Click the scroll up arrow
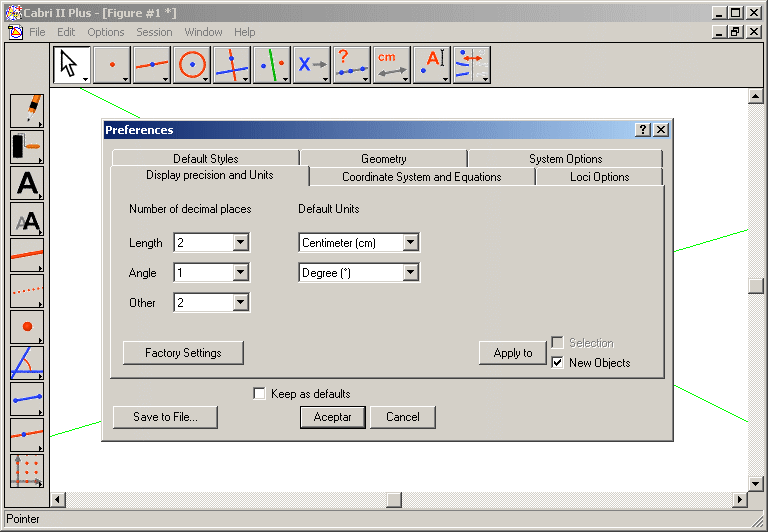The image size is (768, 532). click(756, 96)
